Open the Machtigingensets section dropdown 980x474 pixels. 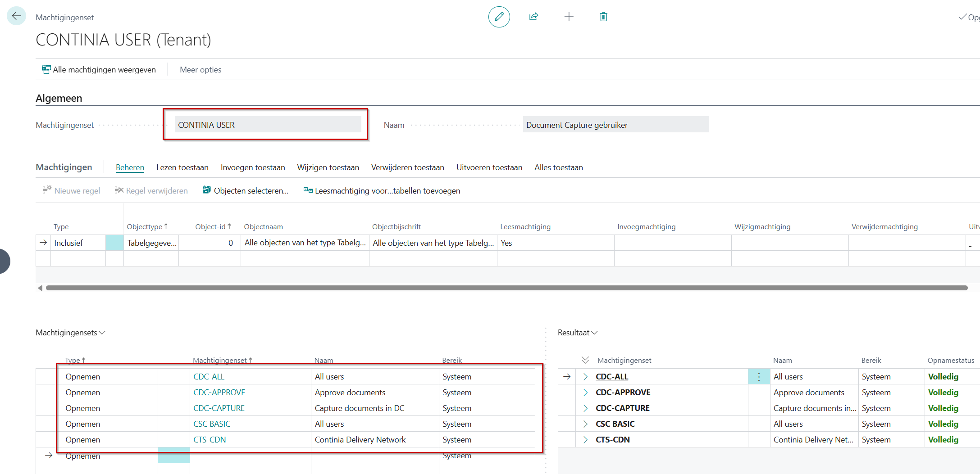[x=71, y=333]
